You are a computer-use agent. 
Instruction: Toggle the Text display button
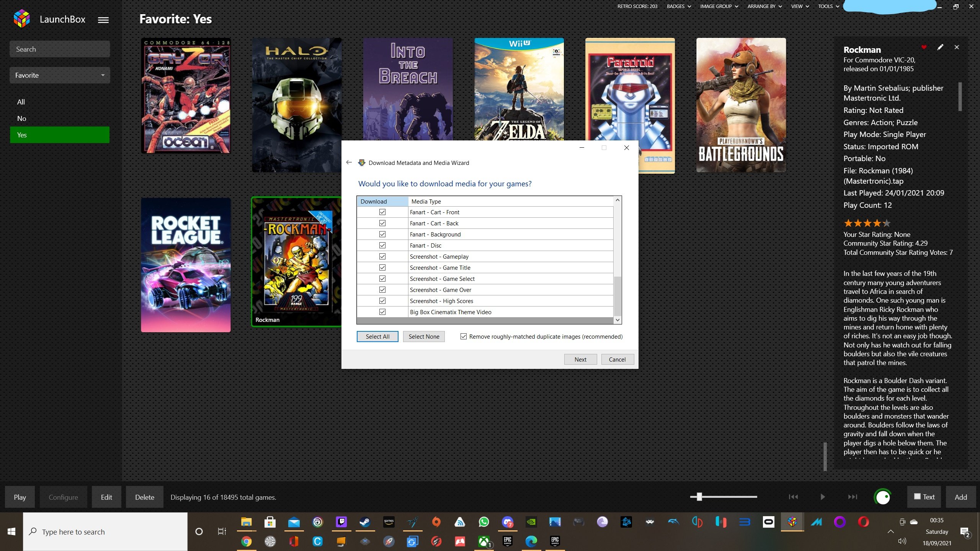pos(924,497)
